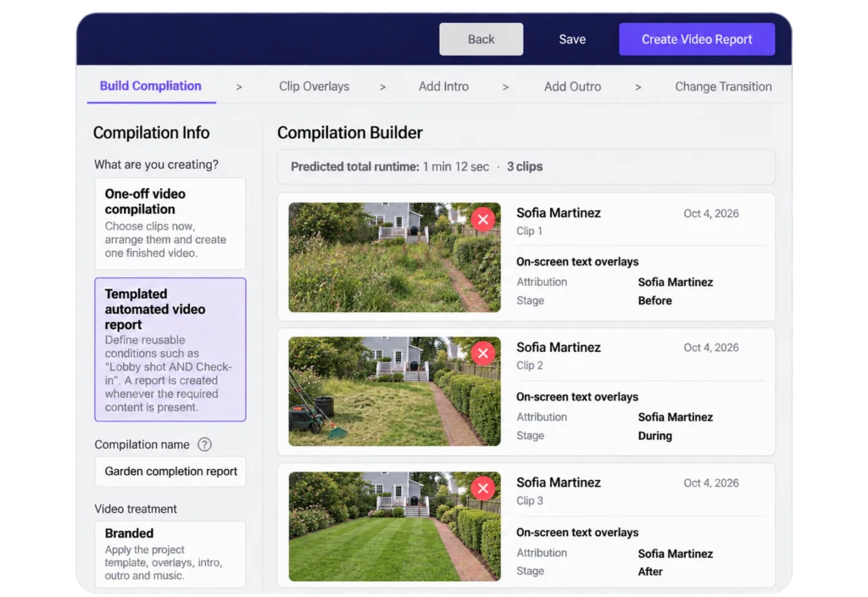This screenshot has width=868, height=597.
Task: Click the Back button
Action: point(481,39)
